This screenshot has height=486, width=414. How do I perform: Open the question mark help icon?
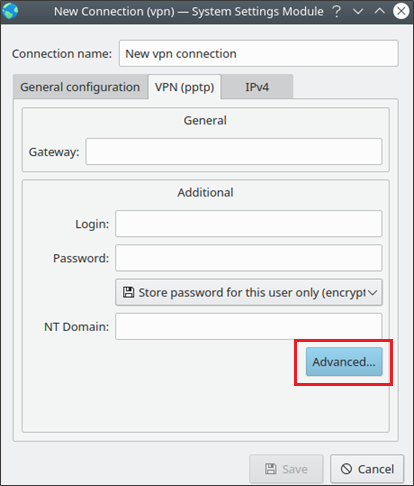337,12
